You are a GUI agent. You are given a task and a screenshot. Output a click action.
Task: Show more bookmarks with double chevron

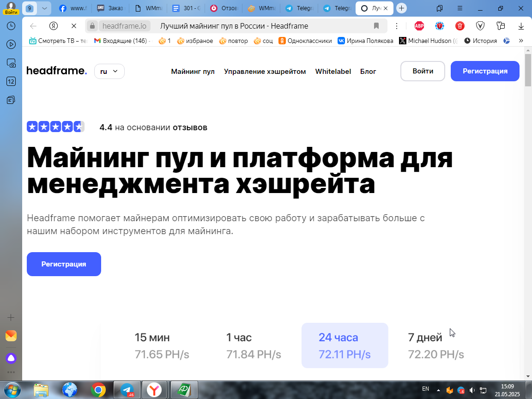click(521, 41)
